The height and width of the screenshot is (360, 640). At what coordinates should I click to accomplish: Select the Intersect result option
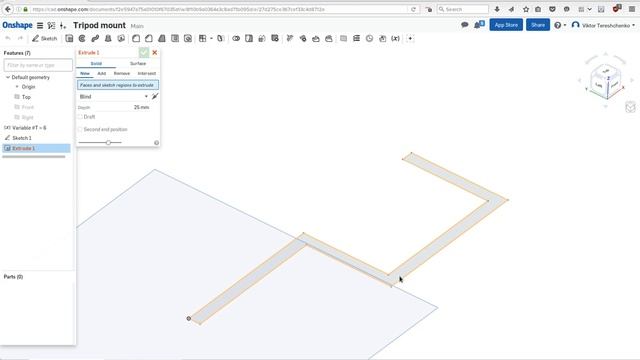click(x=147, y=73)
